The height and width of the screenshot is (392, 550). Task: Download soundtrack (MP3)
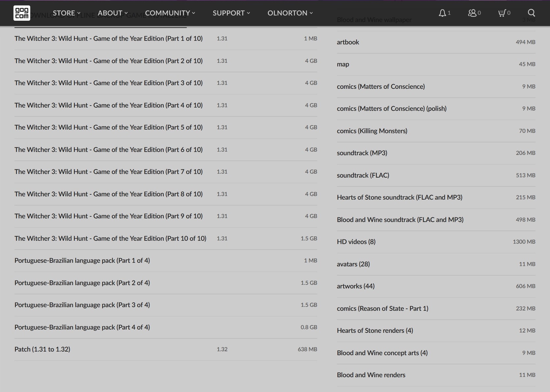coord(436,153)
